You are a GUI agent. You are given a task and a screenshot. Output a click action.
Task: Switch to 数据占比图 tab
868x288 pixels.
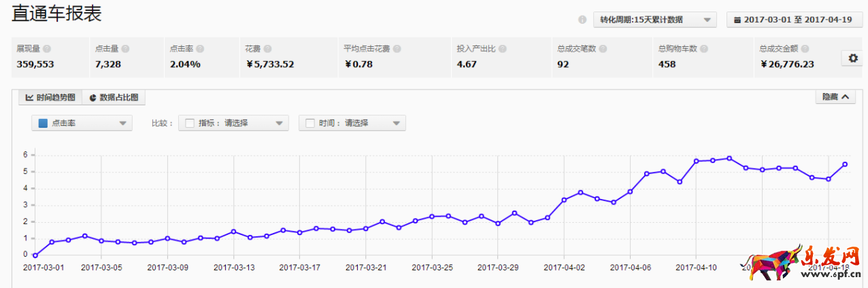point(114,98)
